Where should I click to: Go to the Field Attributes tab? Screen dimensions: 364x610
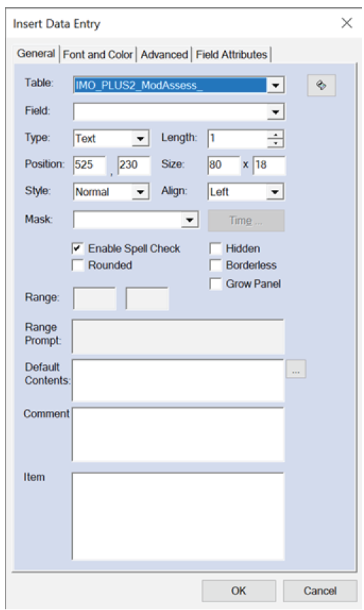pyautogui.click(x=232, y=55)
